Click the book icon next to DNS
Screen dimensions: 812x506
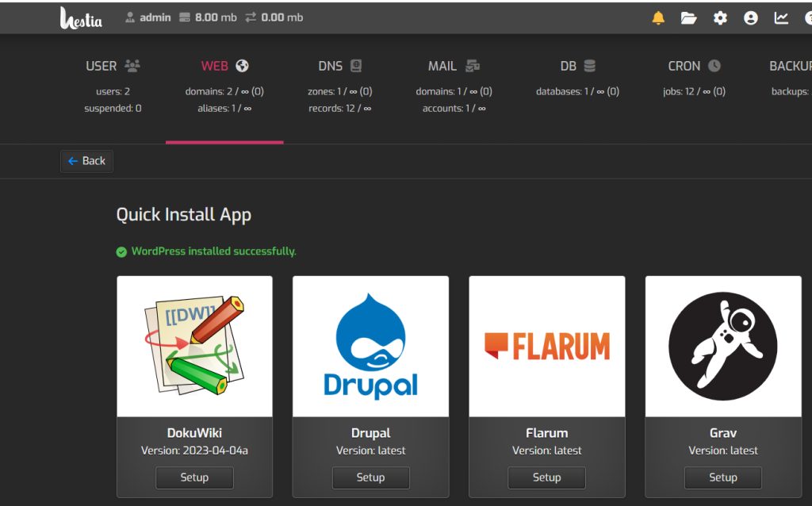[x=356, y=66]
